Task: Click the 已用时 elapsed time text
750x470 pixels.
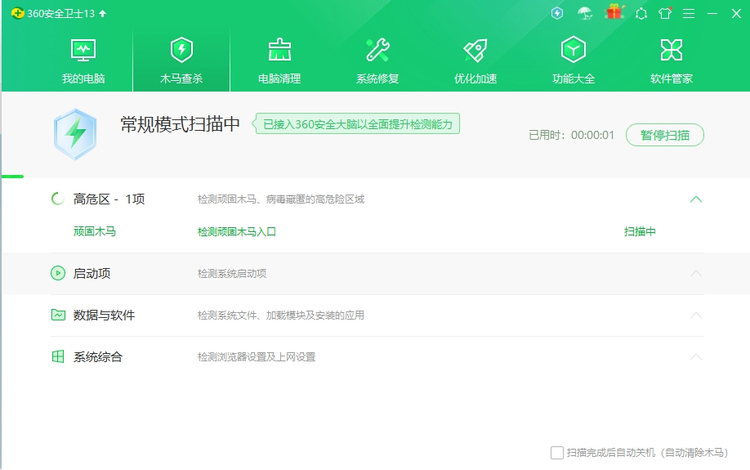Action: 571,135
